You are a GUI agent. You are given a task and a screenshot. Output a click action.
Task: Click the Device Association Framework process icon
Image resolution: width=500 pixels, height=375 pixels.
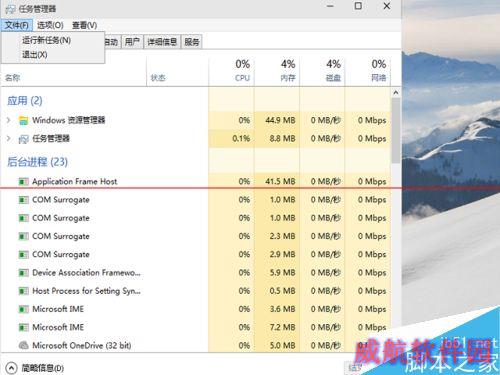tap(23, 273)
